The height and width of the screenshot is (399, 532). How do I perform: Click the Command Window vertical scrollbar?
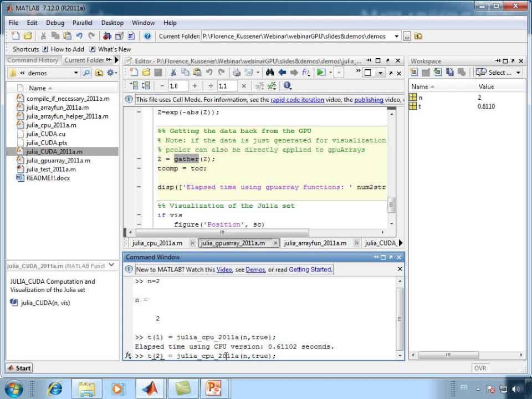pos(400,319)
